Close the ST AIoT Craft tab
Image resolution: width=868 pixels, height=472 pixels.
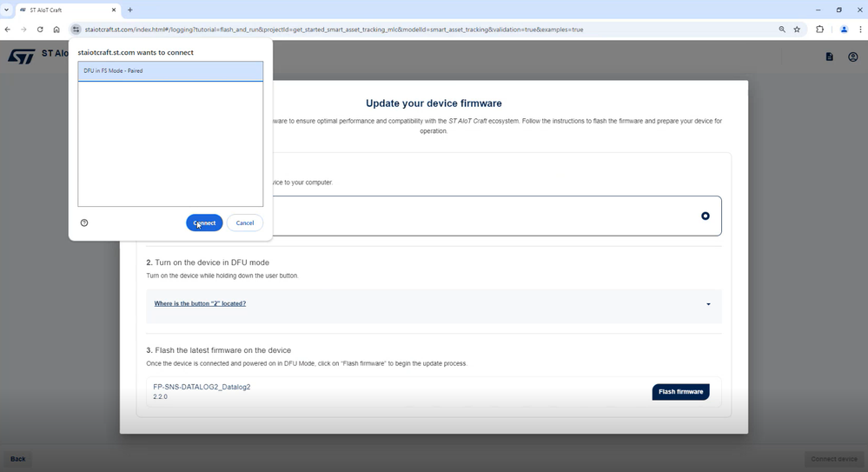(x=114, y=10)
